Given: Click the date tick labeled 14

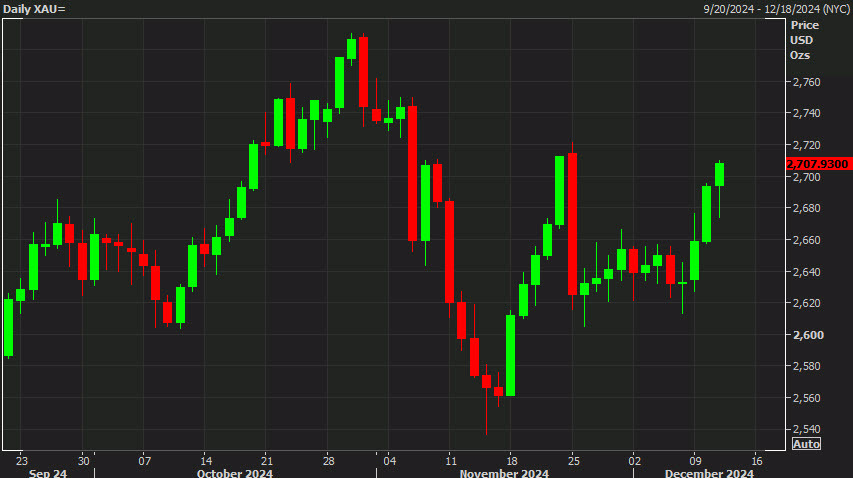Looking at the screenshot, I should pyautogui.click(x=206, y=461).
